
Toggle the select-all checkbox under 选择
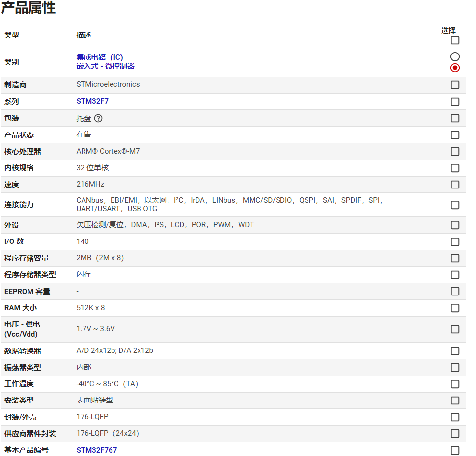tap(455, 40)
